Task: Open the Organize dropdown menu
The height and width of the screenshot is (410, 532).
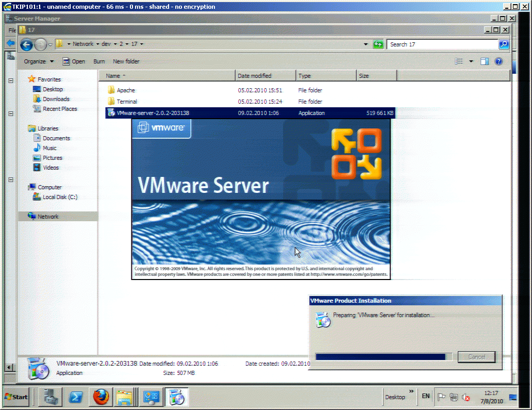Action: click(39, 61)
